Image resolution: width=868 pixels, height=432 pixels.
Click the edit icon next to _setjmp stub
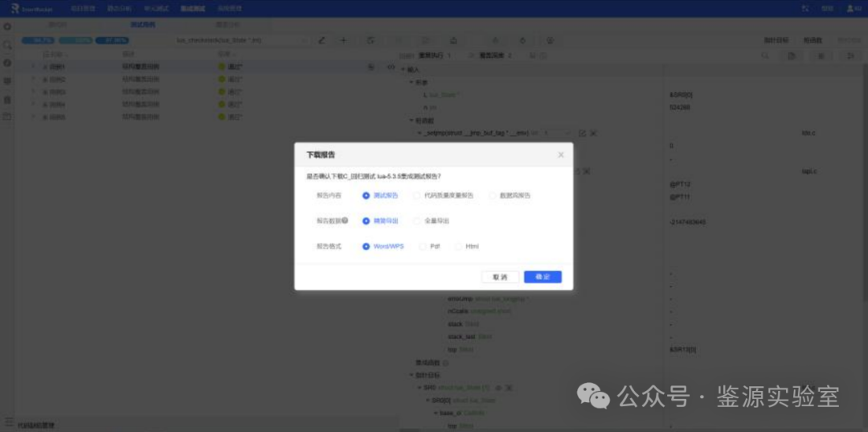point(582,134)
